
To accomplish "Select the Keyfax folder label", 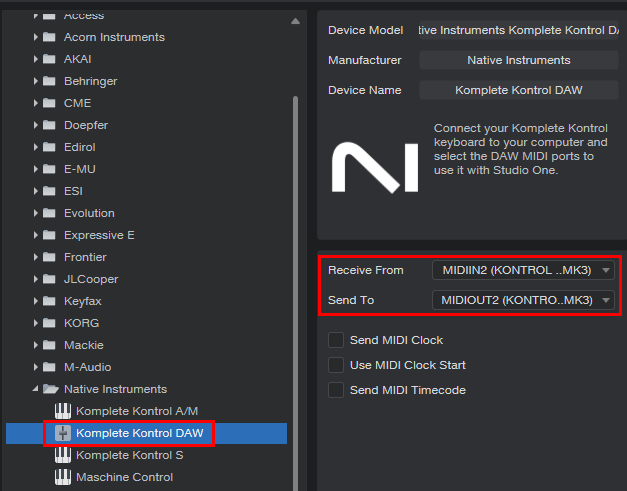I will (83, 301).
